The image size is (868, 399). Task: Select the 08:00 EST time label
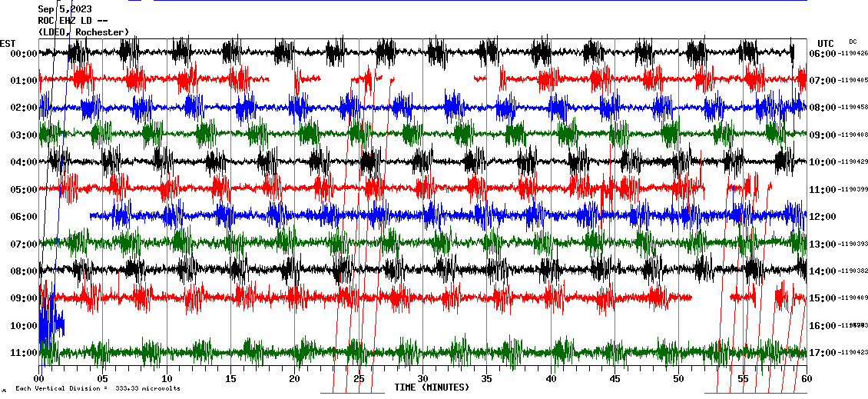point(23,271)
